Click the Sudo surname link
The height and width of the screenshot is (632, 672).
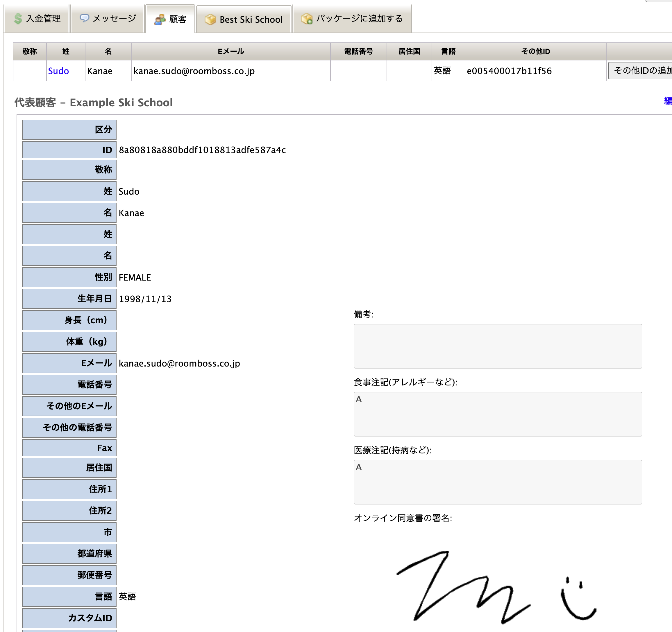[x=58, y=71]
